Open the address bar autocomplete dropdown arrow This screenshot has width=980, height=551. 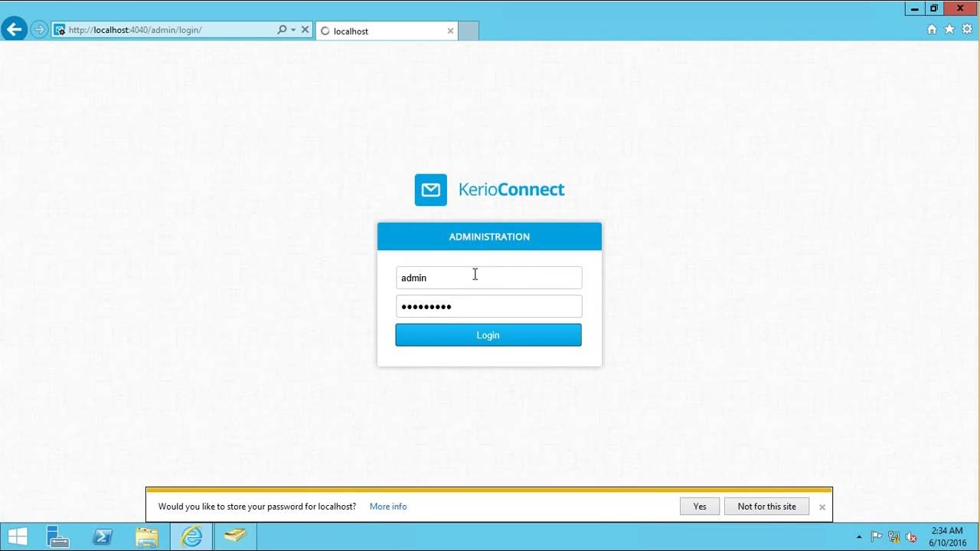[293, 30]
